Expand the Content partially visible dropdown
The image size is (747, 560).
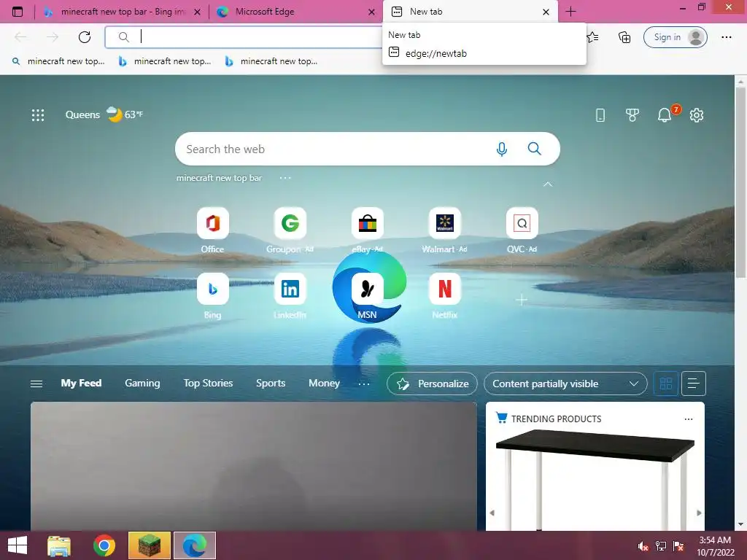(x=565, y=384)
